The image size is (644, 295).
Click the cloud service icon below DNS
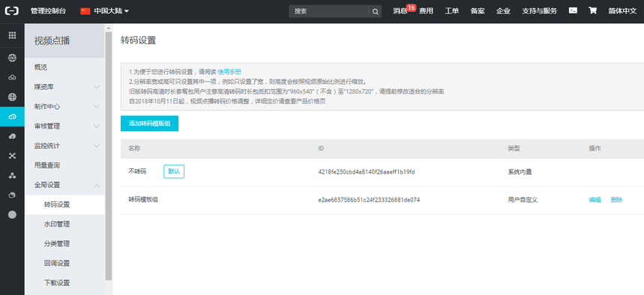[12, 77]
